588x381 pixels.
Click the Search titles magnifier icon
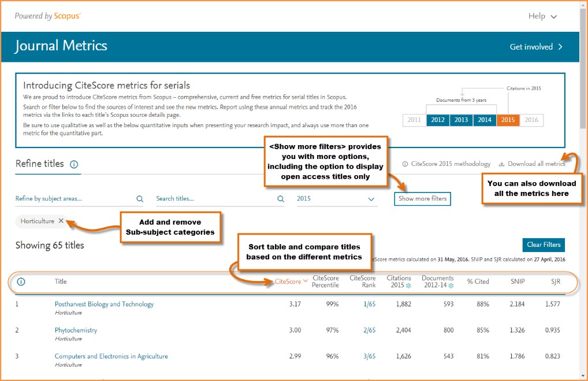coord(281,199)
